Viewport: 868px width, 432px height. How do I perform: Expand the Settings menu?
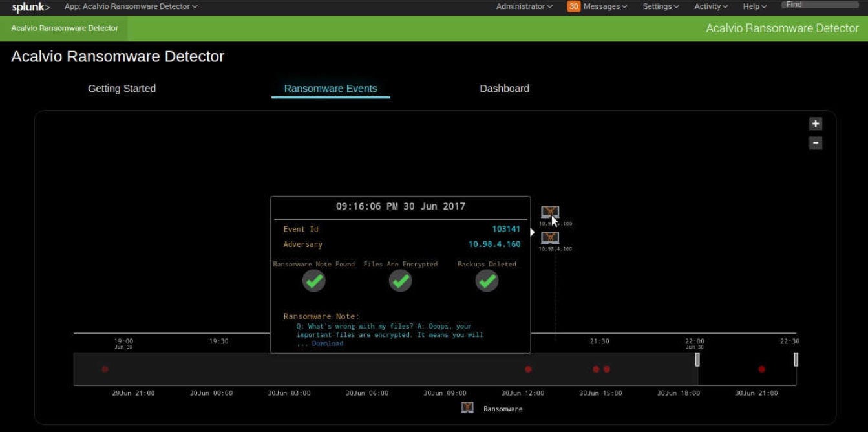661,6
